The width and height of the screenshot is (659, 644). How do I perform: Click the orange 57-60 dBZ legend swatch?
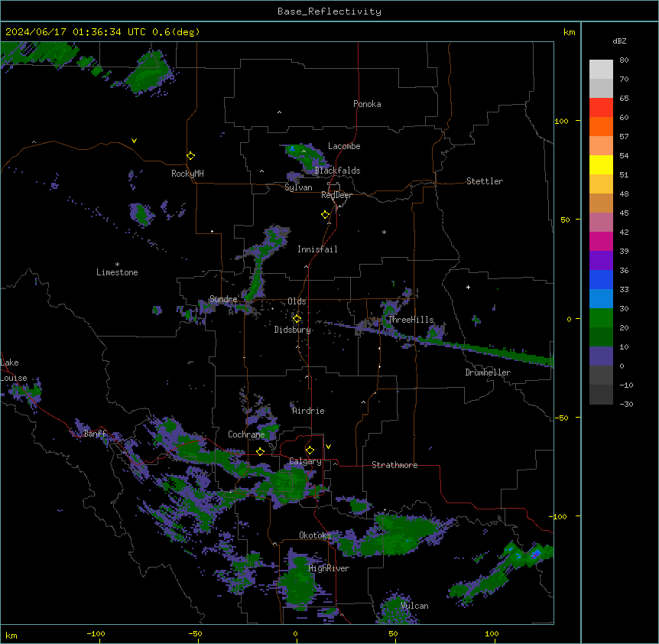tap(601, 126)
